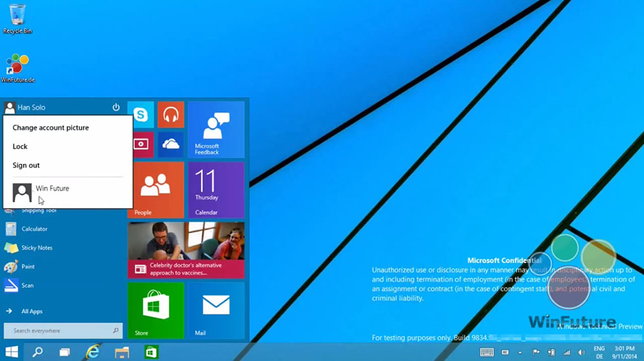This screenshot has width=644, height=361.
Task: Expand the All Apps list
Action: coord(32,312)
